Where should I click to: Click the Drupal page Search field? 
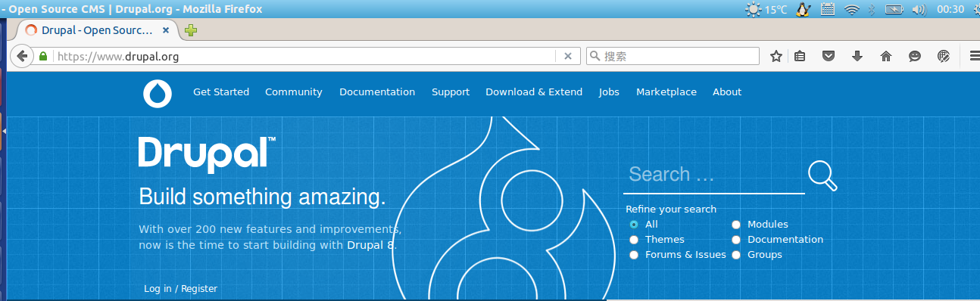point(714,175)
